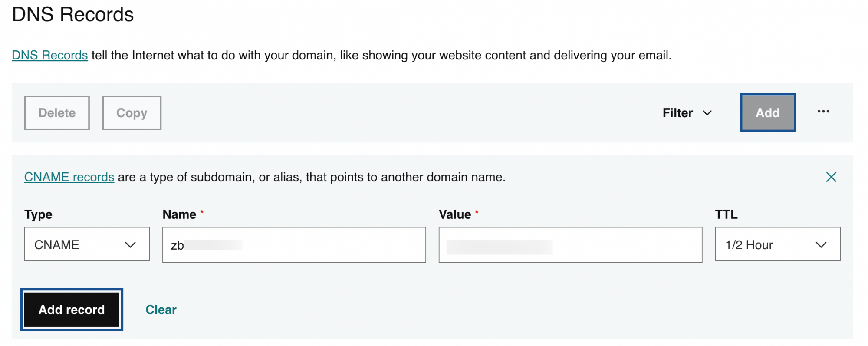Open the CNAME records link
Viewport: 868px width, 346px height.
tap(69, 177)
